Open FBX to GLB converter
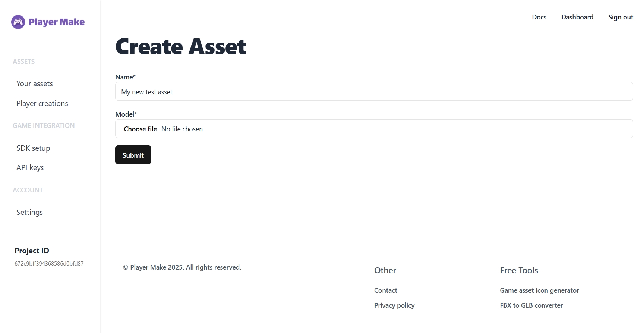The image size is (644, 333). pos(531,305)
